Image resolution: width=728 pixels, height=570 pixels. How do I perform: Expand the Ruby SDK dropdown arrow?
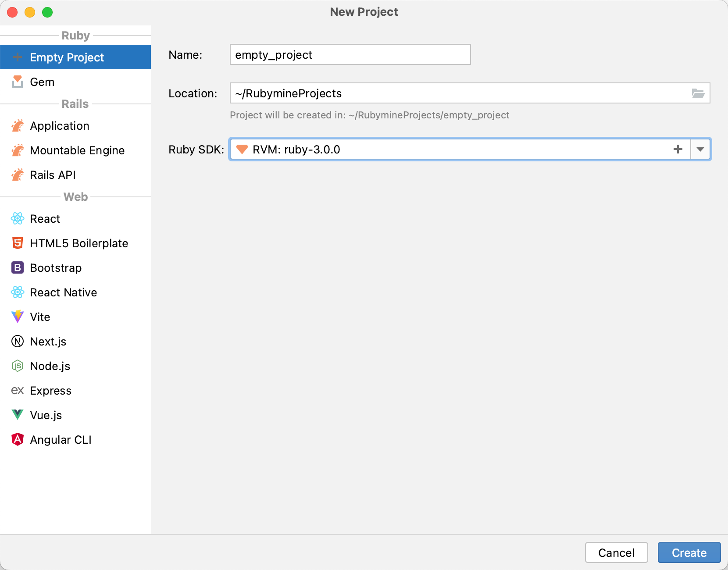pos(700,150)
